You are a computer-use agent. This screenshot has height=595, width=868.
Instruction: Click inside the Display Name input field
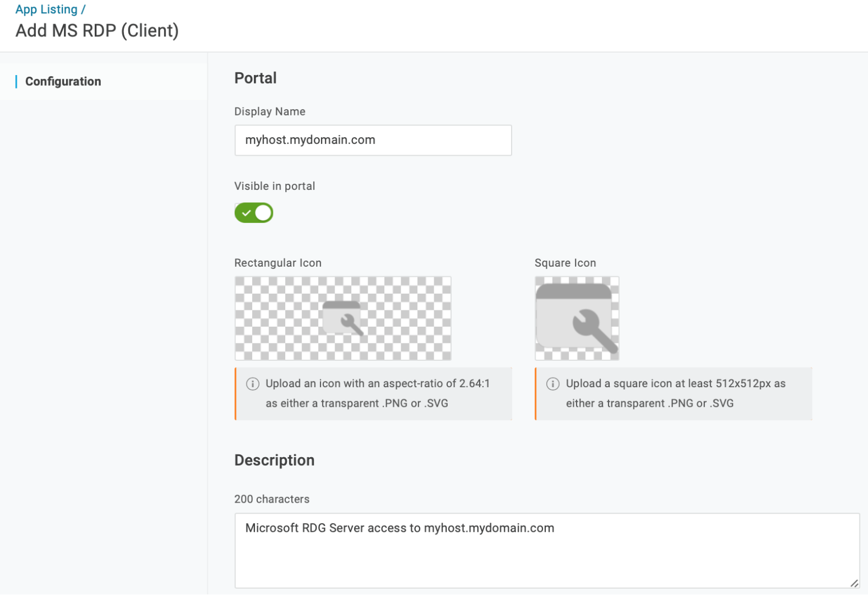pos(373,140)
